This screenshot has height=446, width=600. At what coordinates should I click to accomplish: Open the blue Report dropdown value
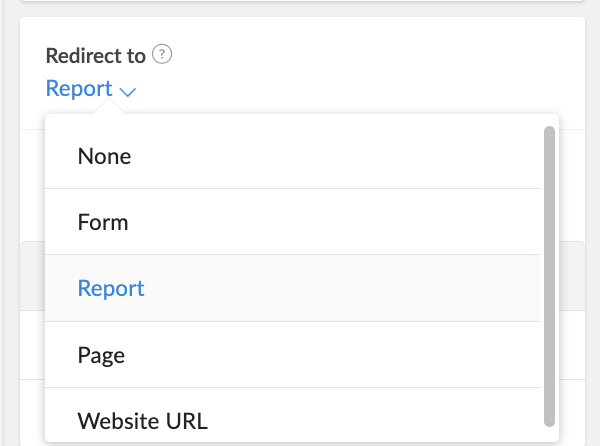(x=80, y=89)
